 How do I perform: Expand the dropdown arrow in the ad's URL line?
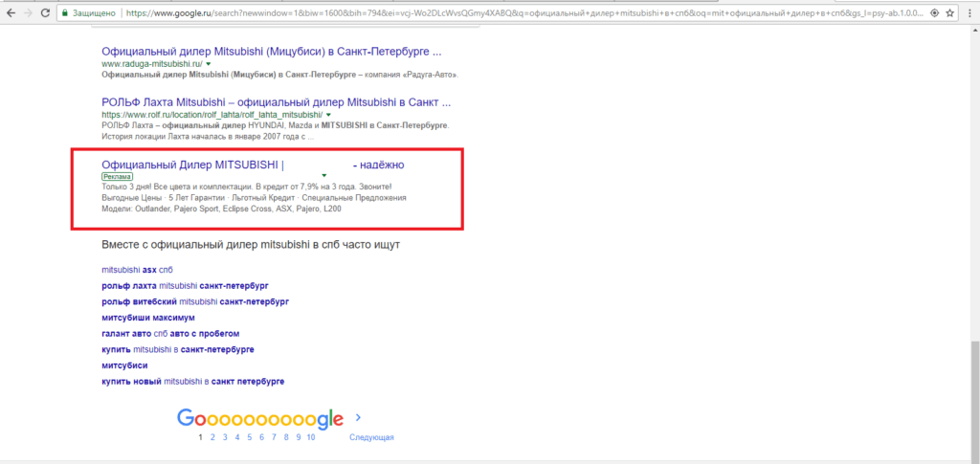pyautogui.click(x=323, y=176)
